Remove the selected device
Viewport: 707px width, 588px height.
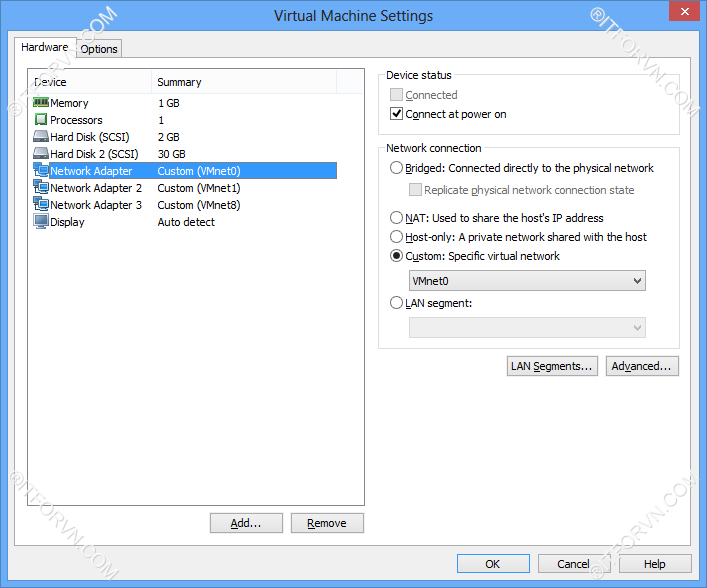(x=327, y=523)
